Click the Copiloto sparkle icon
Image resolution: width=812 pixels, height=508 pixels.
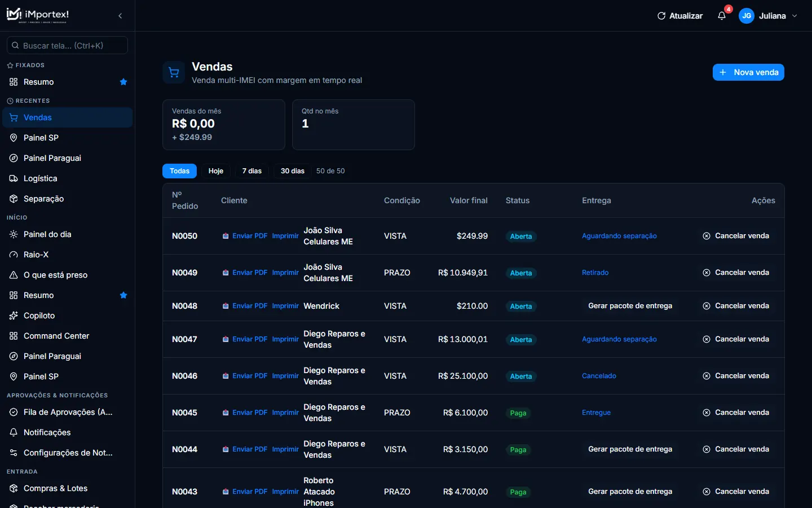[x=14, y=316]
